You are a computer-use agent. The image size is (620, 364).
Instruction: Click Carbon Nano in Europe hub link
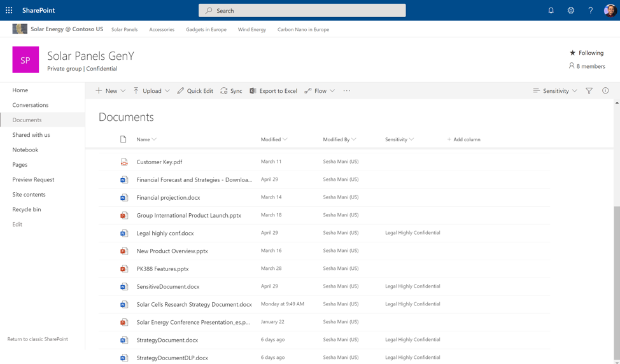point(303,29)
